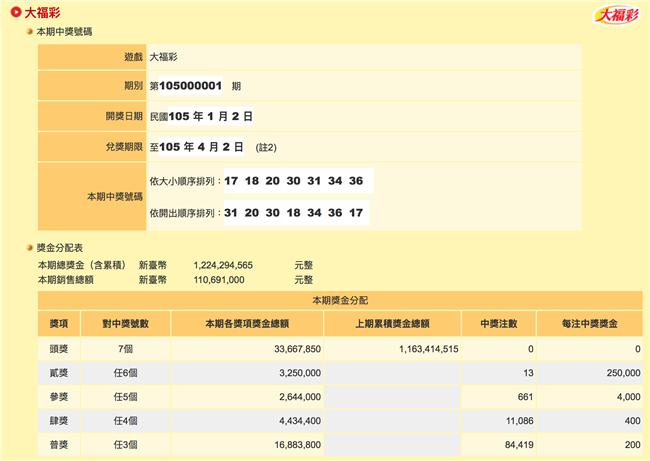The width and height of the screenshot is (650, 461).
Task: Click winner count 661
Action: pyautogui.click(x=526, y=397)
